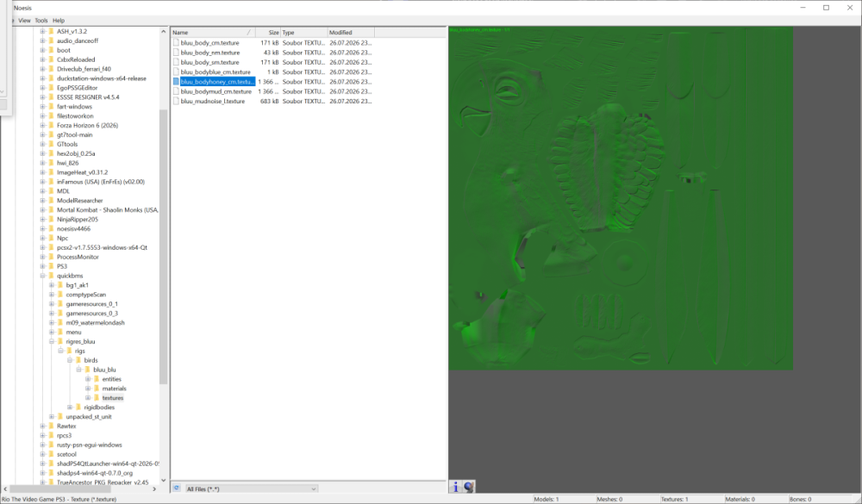Click the globe icon beside the info icon

click(468, 487)
